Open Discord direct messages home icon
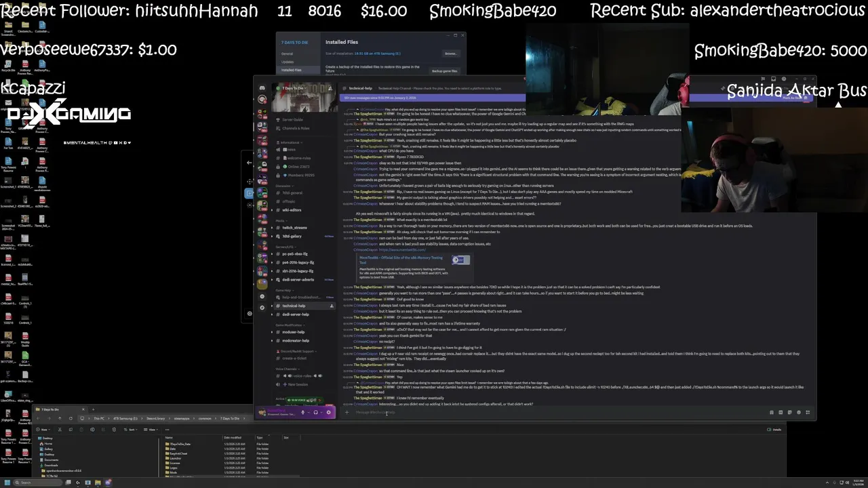868x488 pixels. (262, 88)
